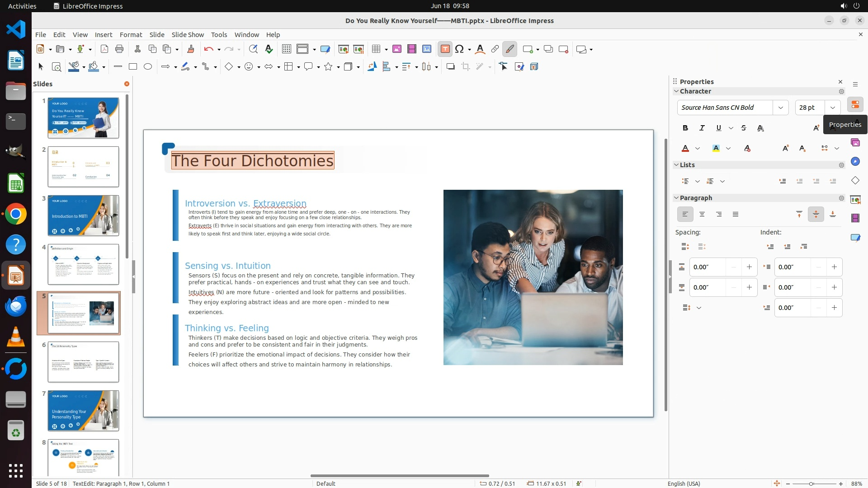Click the Print icon in toolbar
Viewport: 868px width, 488px height.
119,49
